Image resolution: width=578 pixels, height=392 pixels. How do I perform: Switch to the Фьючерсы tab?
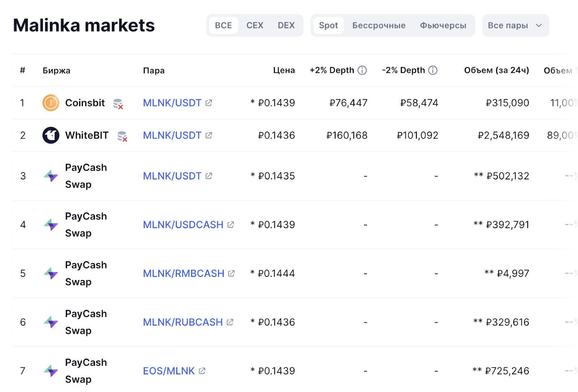pyautogui.click(x=443, y=25)
